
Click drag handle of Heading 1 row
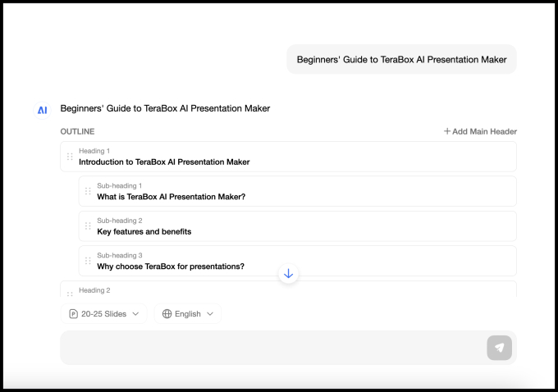(70, 157)
